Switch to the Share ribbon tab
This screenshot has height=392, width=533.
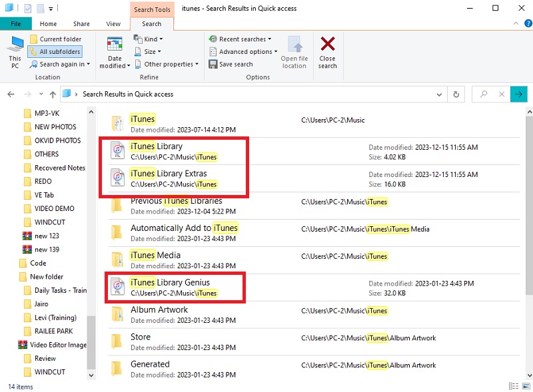click(81, 24)
